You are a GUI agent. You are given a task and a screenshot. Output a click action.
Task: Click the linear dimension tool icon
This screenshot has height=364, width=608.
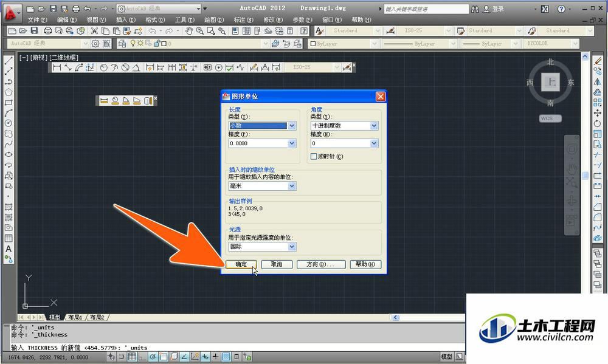pos(57,67)
